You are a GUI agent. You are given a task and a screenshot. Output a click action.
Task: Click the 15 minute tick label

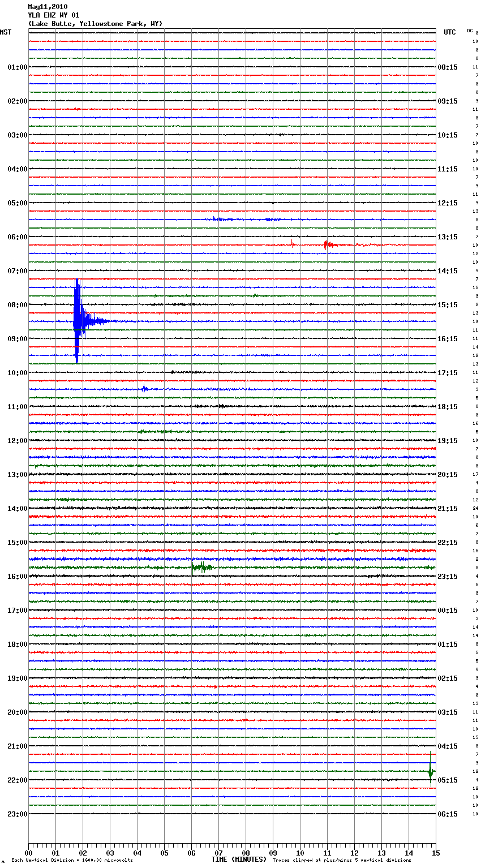[x=435, y=853]
